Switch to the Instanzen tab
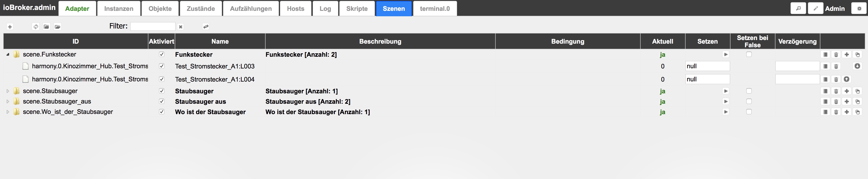Screen dimensions: 868x179 [119, 8]
